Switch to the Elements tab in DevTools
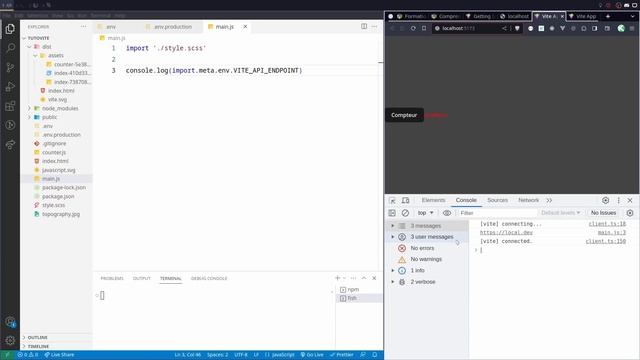The image size is (640, 360). [433, 200]
